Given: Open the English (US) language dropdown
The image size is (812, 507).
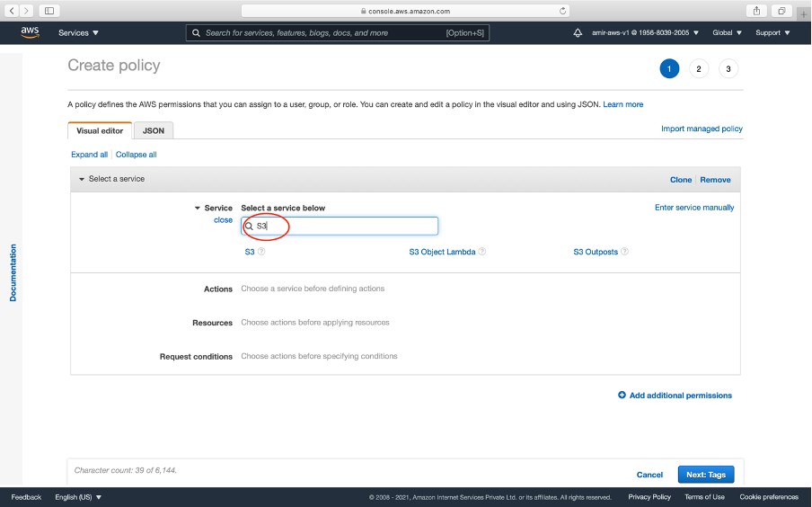Looking at the screenshot, I should click(x=78, y=497).
